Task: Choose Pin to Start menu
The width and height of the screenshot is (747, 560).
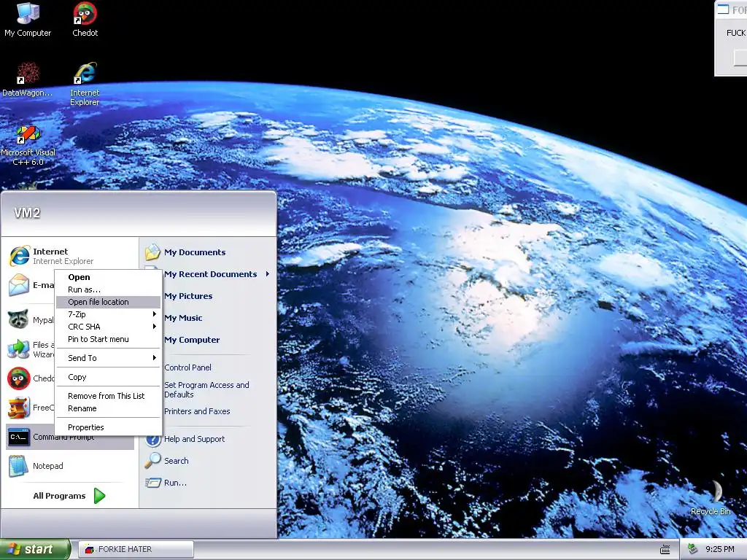Action: pyautogui.click(x=108, y=339)
